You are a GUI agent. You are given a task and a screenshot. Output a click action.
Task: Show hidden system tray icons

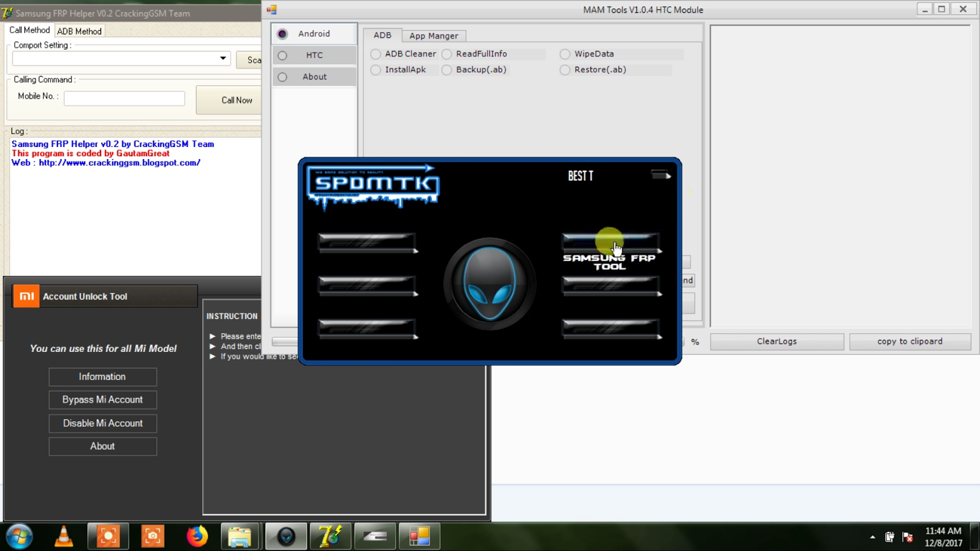point(873,537)
